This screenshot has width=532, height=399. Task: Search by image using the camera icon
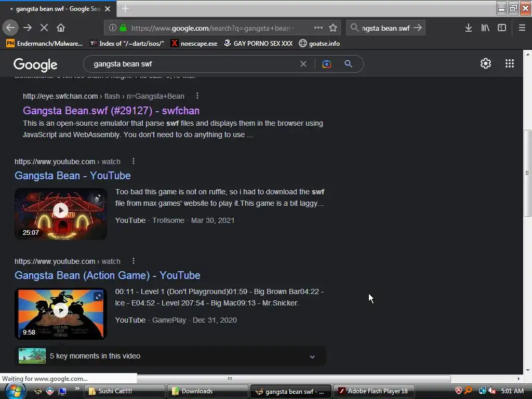(327, 64)
